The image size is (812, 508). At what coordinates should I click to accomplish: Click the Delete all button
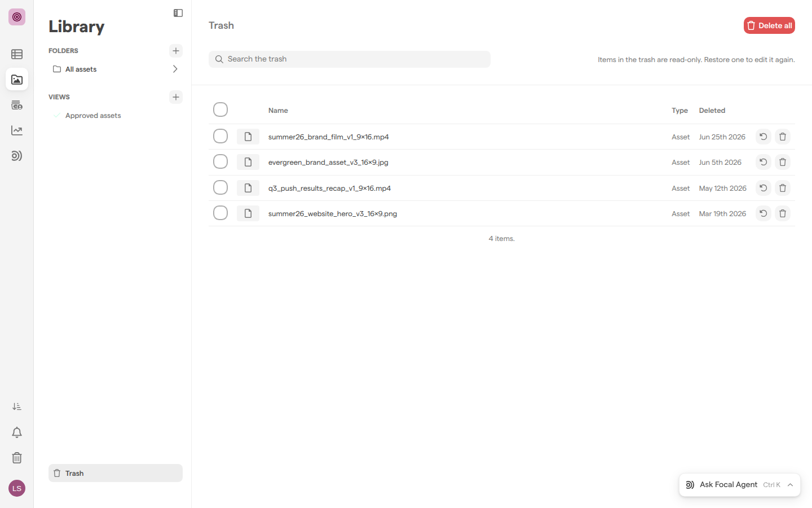coord(769,25)
